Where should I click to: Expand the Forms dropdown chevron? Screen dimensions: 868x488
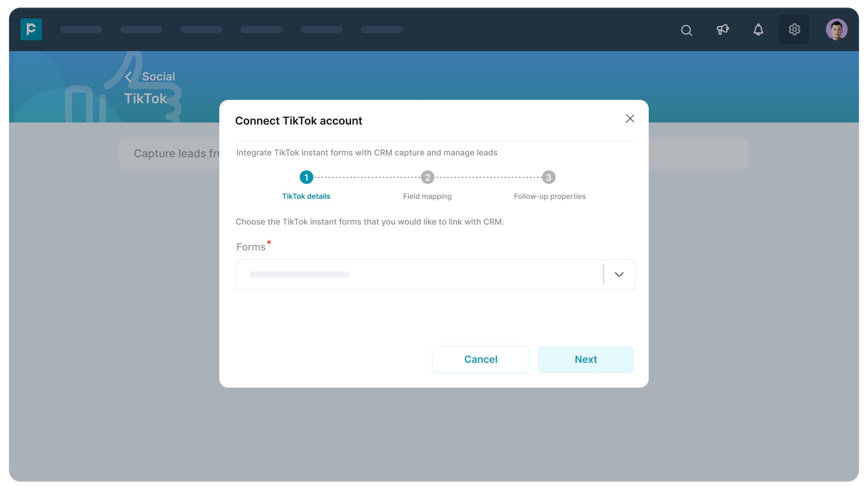[x=619, y=275]
